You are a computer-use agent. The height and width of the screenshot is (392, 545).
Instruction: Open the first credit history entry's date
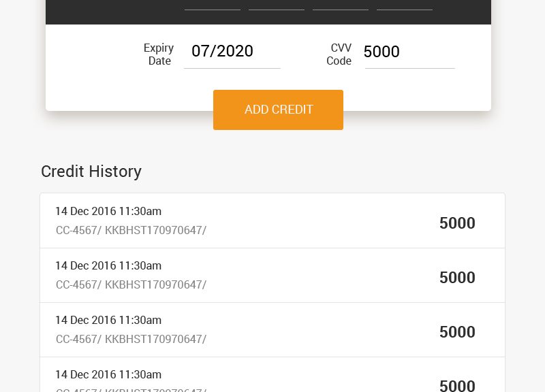(x=108, y=211)
